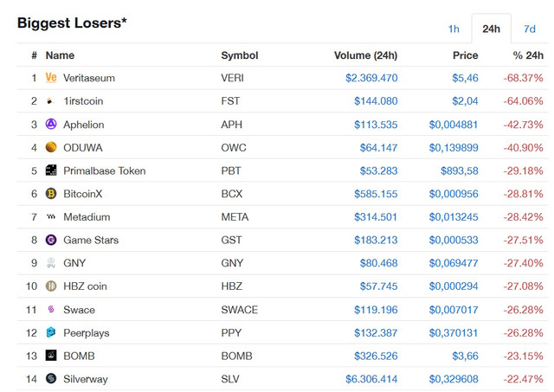The image size is (554, 392).
Task: Click the Silverway logo icon
Action: pyautogui.click(x=51, y=378)
